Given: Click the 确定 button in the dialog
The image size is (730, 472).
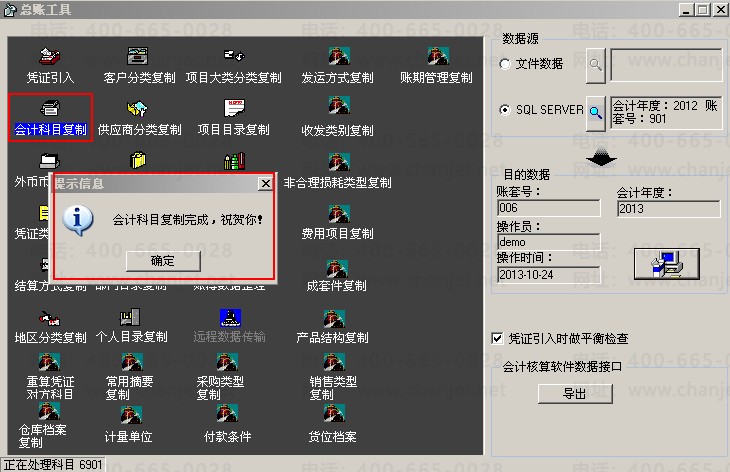Looking at the screenshot, I should point(163,261).
